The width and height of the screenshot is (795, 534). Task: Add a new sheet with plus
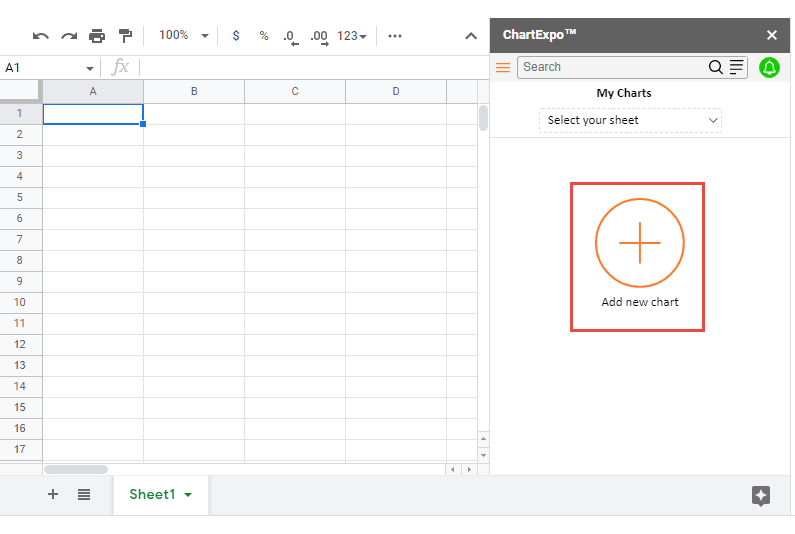tap(53, 494)
